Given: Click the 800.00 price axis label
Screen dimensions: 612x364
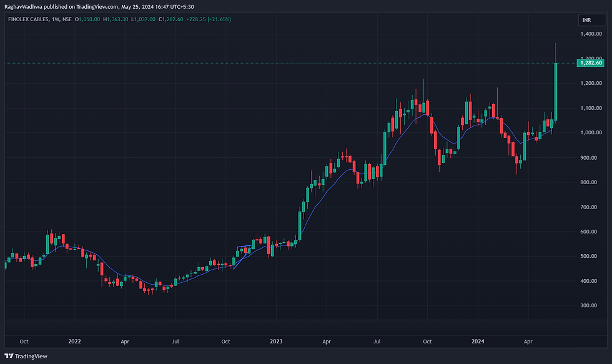Looking at the screenshot, I should pos(588,182).
